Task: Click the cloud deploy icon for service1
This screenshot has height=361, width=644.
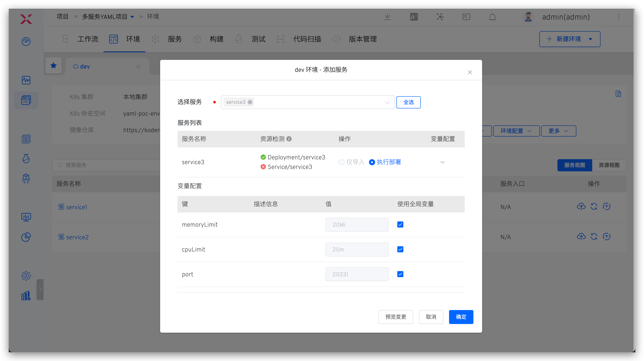Action: coord(581,207)
